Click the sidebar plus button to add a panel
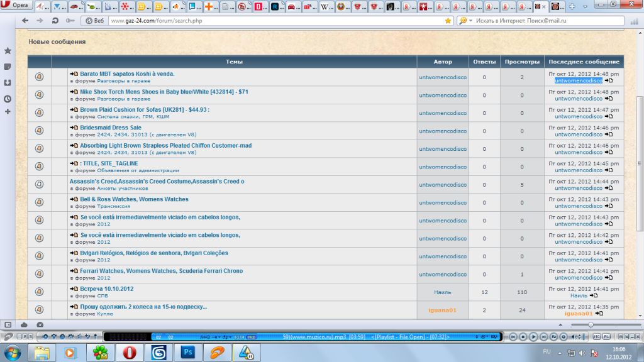The height and width of the screenshot is (362, 644). pyautogui.click(x=8, y=112)
